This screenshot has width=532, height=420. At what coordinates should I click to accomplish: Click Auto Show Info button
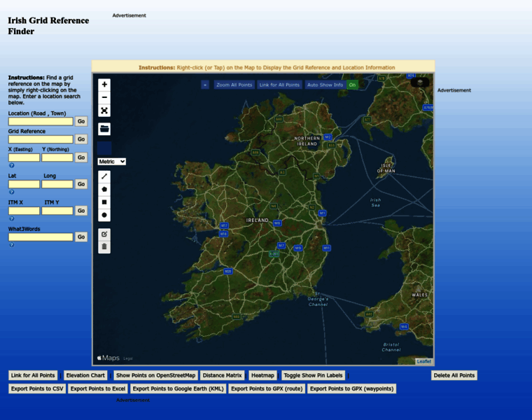click(x=325, y=85)
